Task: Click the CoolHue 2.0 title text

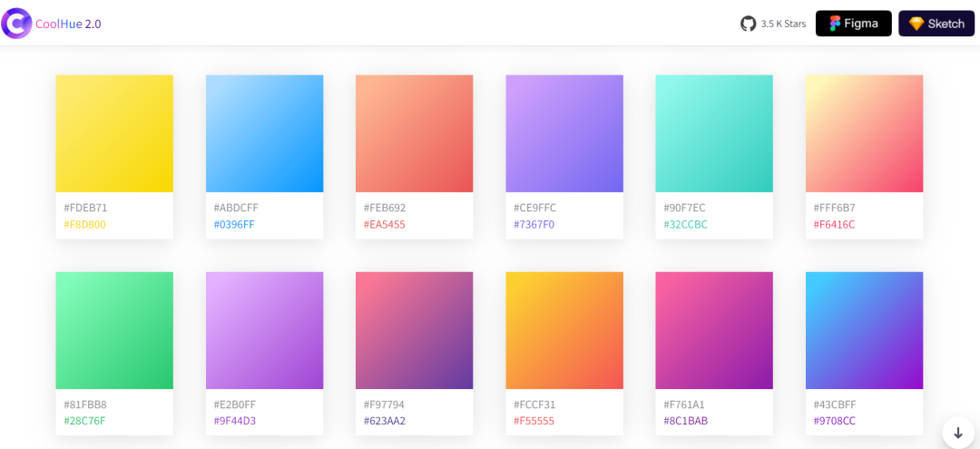Action: click(x=68, y=24)
